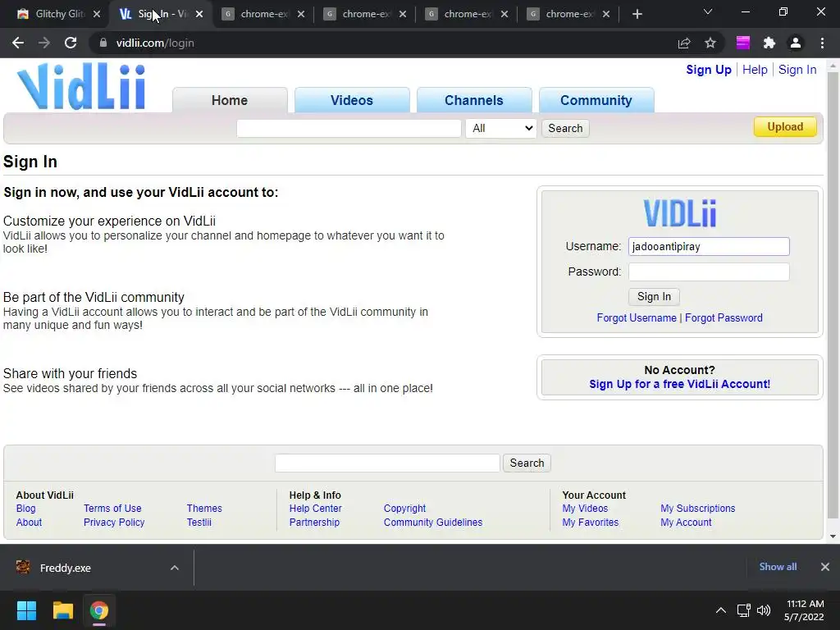This screenshot has height=630, width=840.
Task: Open the My Favorites link
Action: (x=591, y=523)
